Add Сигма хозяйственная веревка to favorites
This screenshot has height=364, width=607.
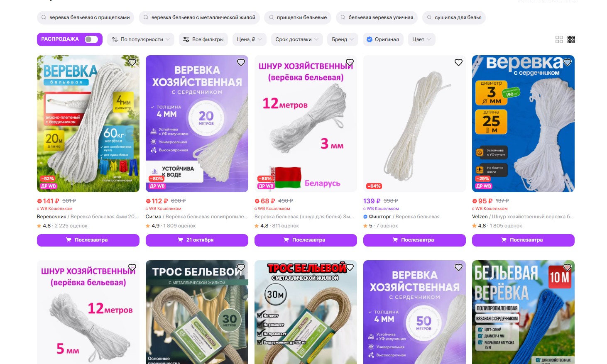(241, 62)
